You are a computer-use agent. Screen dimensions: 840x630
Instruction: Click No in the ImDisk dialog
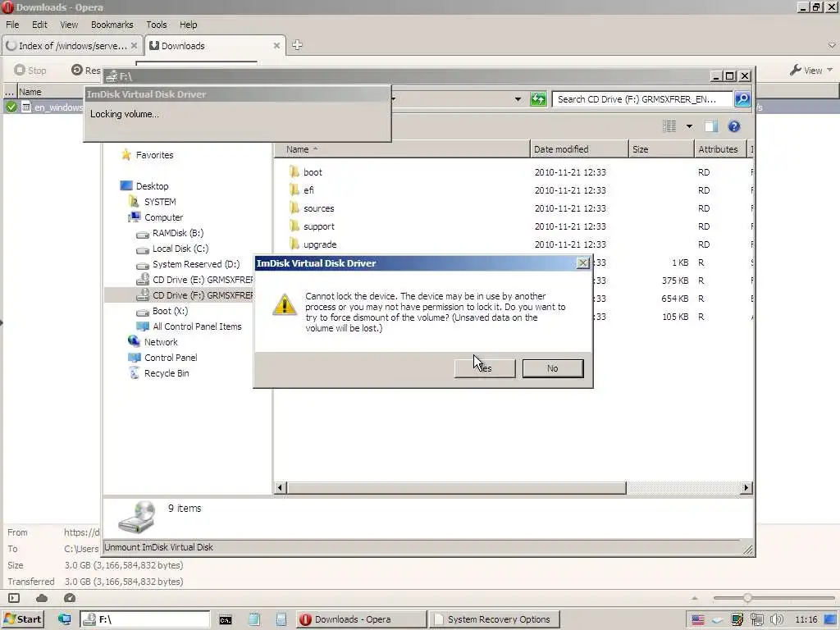(553, 368)
